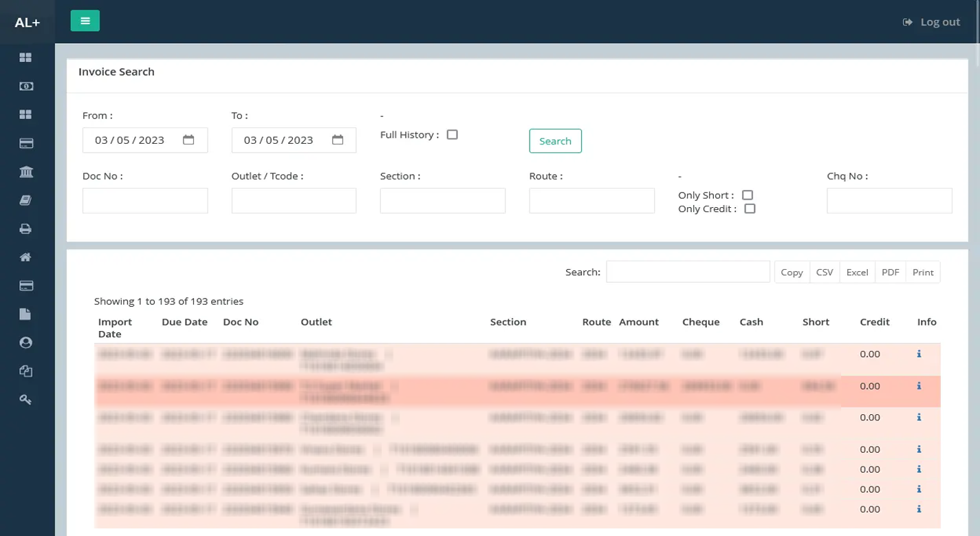
Task: Click the book icon in sidebar
Action: (25, 200)
